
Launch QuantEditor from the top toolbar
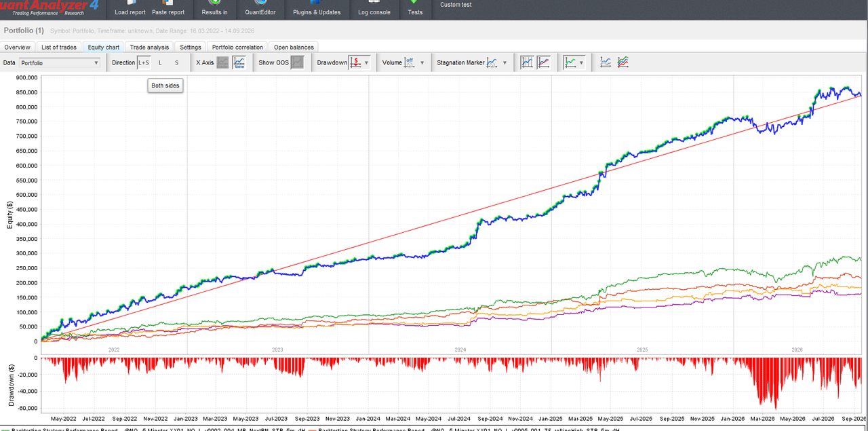click(260, 9)
